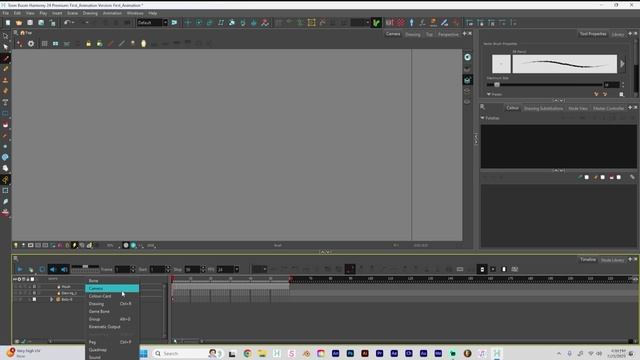Click link icon at Colour panel bottom right
The image size is (640, 360).
(632, 177)
